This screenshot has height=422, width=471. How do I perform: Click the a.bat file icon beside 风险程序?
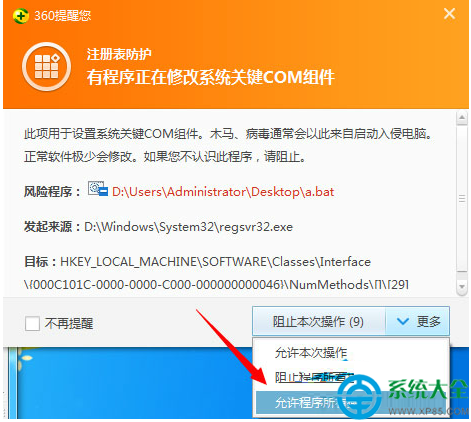tap(98, 189)
